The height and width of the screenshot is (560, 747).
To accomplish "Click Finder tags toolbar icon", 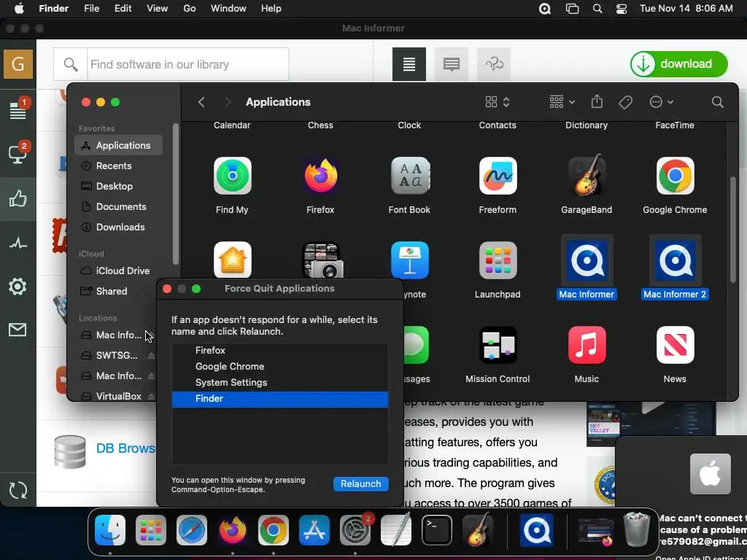I will click(x=625, y=102).
